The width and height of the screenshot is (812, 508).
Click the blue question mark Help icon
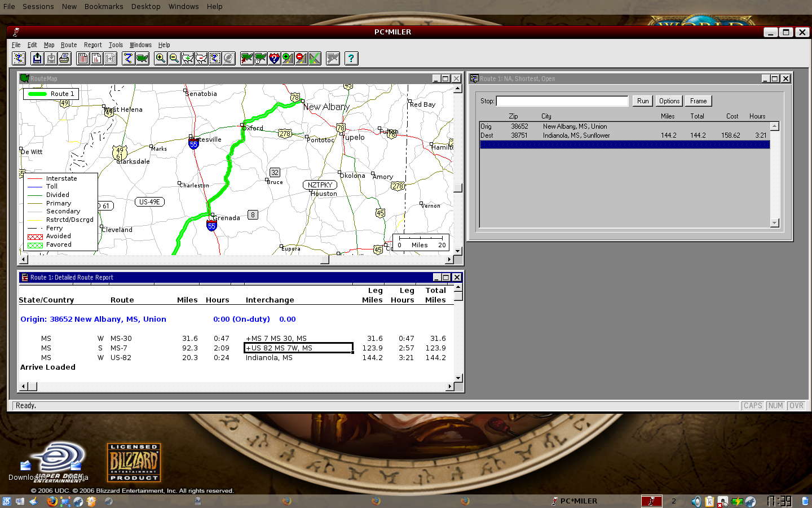click(x=351, y=58)
